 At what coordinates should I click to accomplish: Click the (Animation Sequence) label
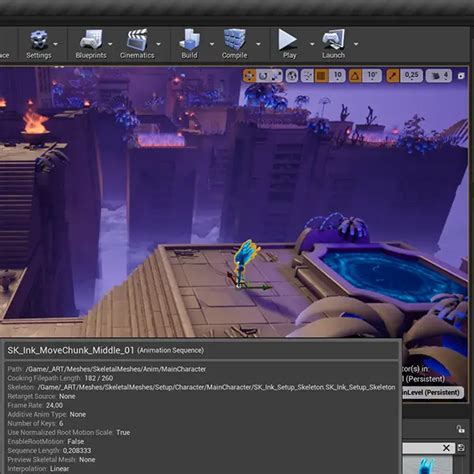click(171, 350)
